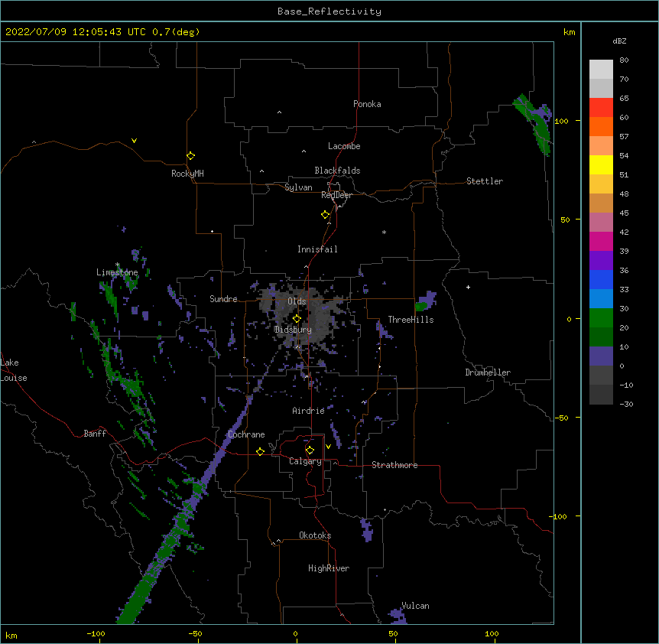Select the magenta 39-42 dBZ legend swatch
The width and height of the screenshot is (659, 644).
(601, 241)
